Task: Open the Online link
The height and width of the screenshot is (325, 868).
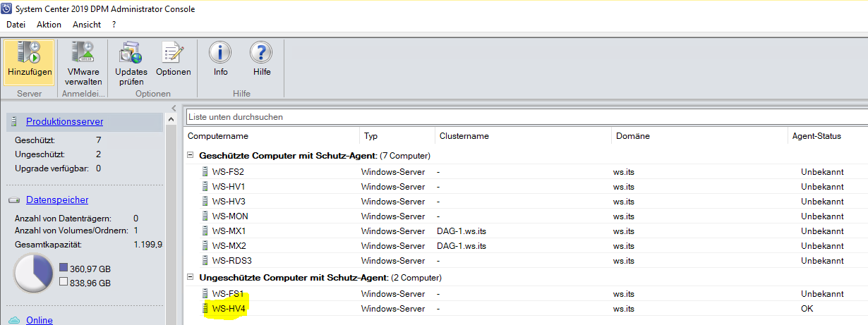Action: (x=40, y=320)
